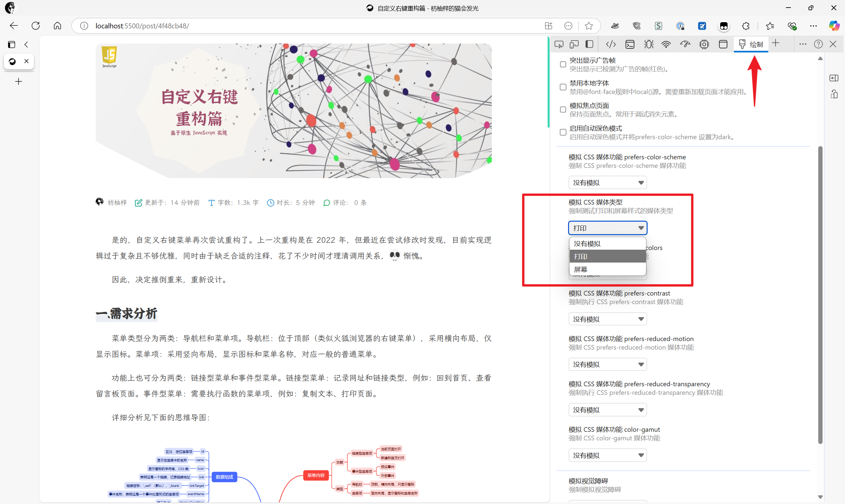Image resolution: width=845 pixels, height=504 pixels.
Task: Toggle DevTools activity bar sidebar icon
Action: tap(590, 45)
